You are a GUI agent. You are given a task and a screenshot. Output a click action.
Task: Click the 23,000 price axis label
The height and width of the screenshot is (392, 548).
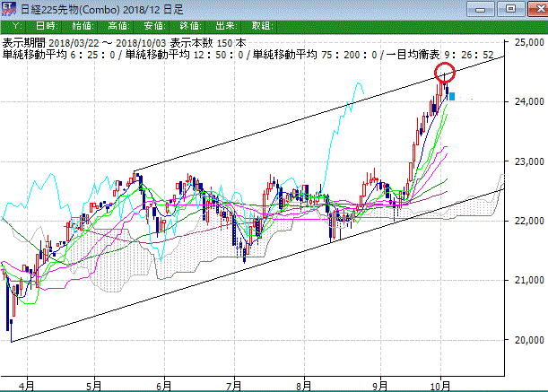(529, 161)
